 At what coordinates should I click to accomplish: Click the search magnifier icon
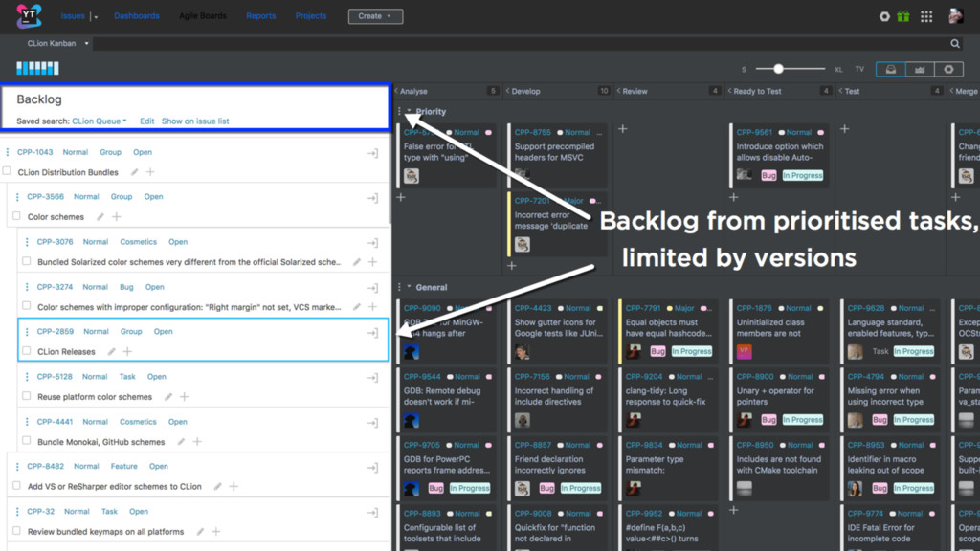[955, 44]
